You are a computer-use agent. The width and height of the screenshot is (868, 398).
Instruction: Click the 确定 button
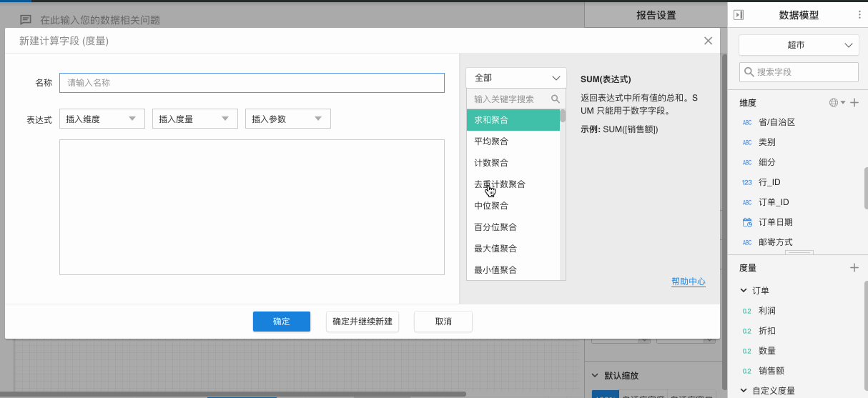(282, 322)
